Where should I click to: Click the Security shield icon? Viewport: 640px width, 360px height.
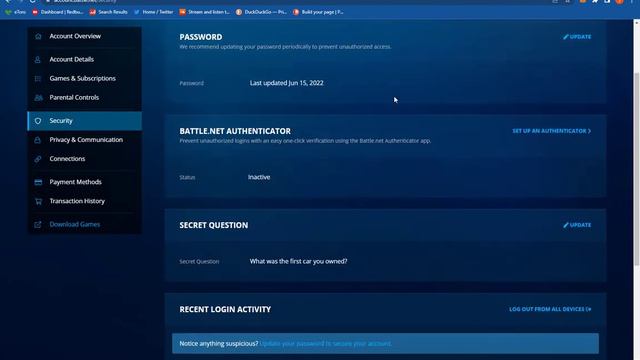click(x=38, y=121)
